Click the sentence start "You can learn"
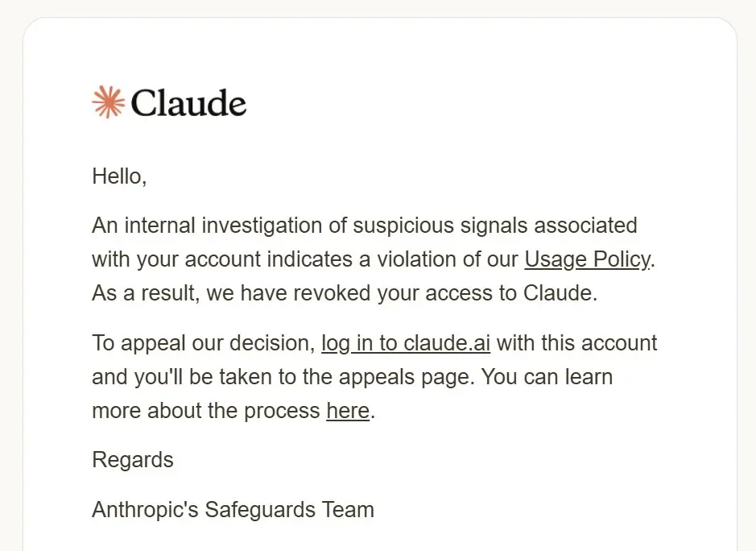The width and height of the screenshot is (756, 551). pos(547,377)
